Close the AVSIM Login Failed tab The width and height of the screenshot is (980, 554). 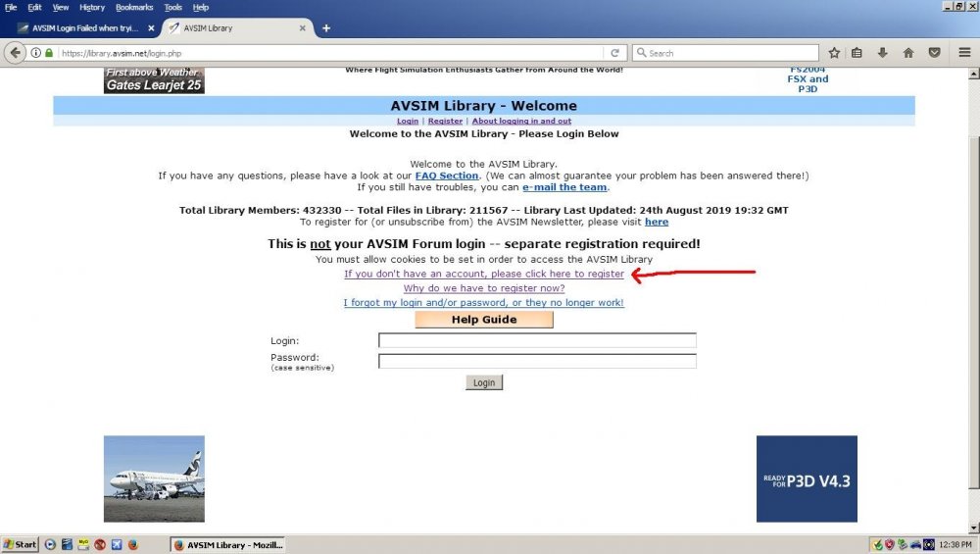[151, 28]
